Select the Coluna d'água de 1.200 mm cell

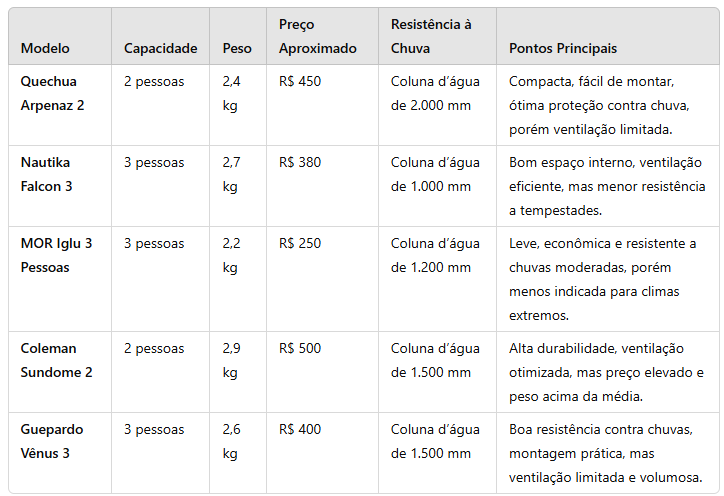[430, 255]
